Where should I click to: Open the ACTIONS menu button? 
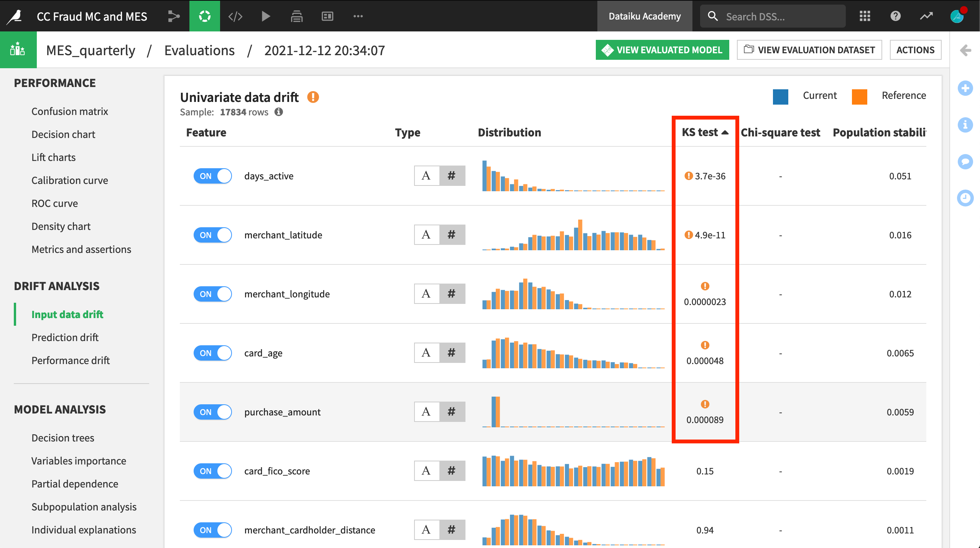916,49
